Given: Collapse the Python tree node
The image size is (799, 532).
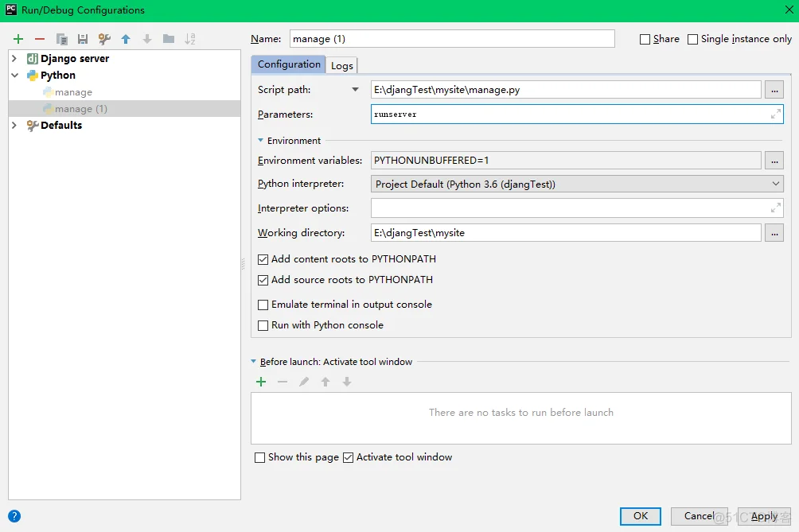Looking at the screenshot, I should pos(15,76).
